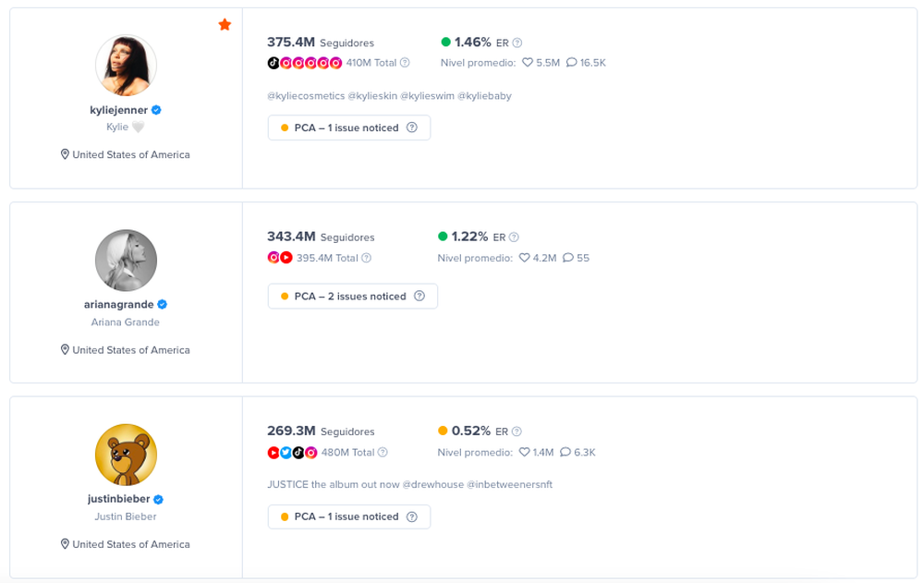This screenshot has width=924, height=583.
Task: Click the help icon beside arianagrande's 1.22% ER
Action: (x=514, y=237)
